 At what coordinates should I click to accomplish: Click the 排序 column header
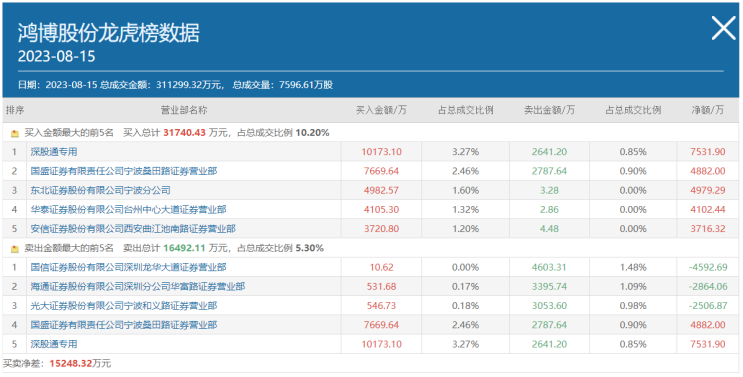(15, 110)
